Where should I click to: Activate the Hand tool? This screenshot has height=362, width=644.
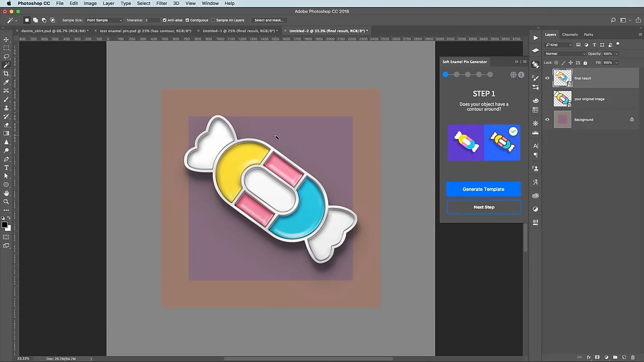point(6,193)
